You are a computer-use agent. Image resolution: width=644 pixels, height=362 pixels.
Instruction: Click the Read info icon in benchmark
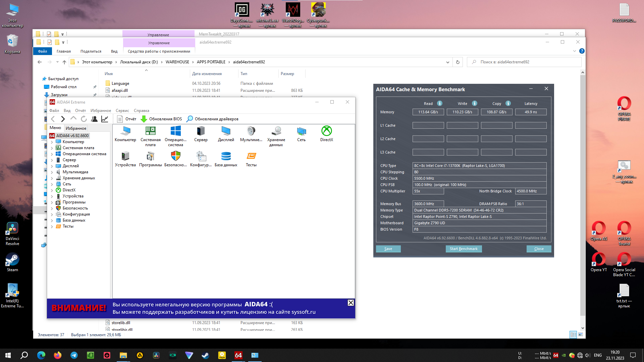(x=440, y=104)
